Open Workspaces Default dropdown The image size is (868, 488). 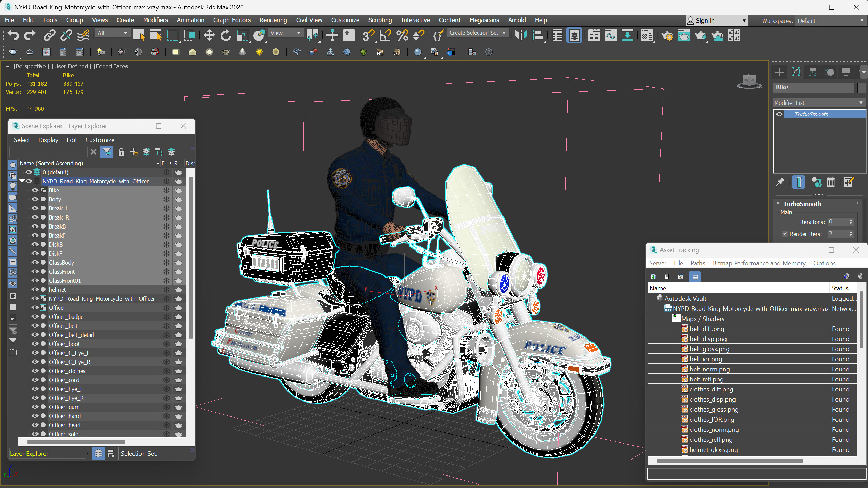point(830,21)
